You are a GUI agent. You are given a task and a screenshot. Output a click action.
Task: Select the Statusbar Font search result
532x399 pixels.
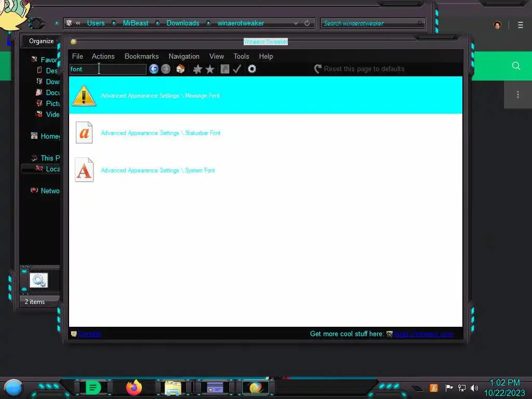coord(265,132)
